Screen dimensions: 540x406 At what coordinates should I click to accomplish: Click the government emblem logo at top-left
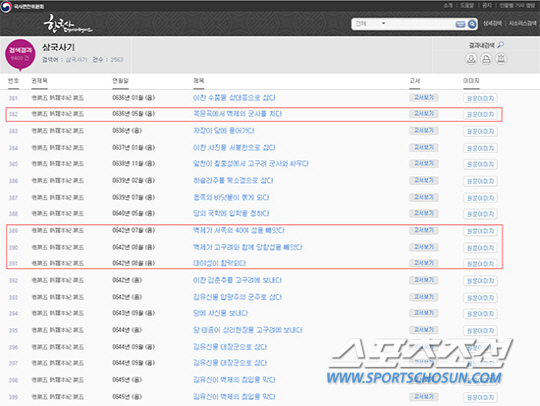(x=6, y=7)
